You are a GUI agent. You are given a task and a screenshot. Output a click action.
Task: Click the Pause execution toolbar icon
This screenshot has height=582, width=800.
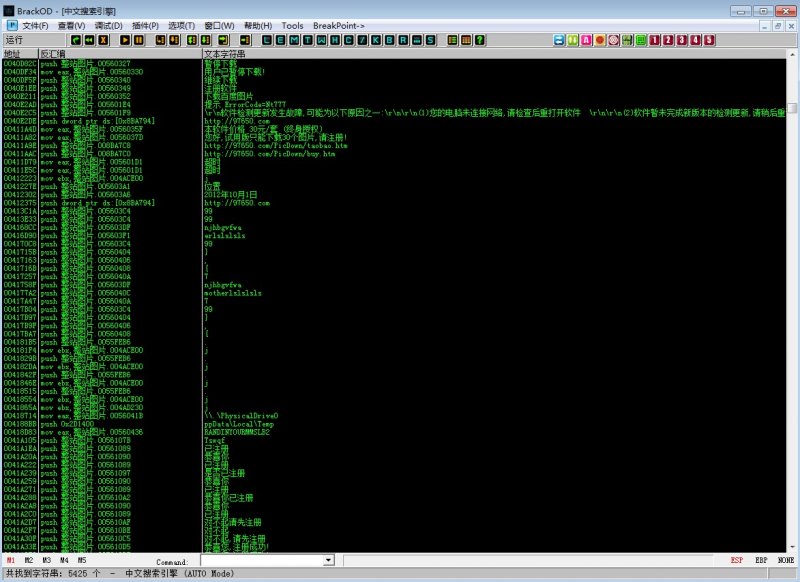138,40
